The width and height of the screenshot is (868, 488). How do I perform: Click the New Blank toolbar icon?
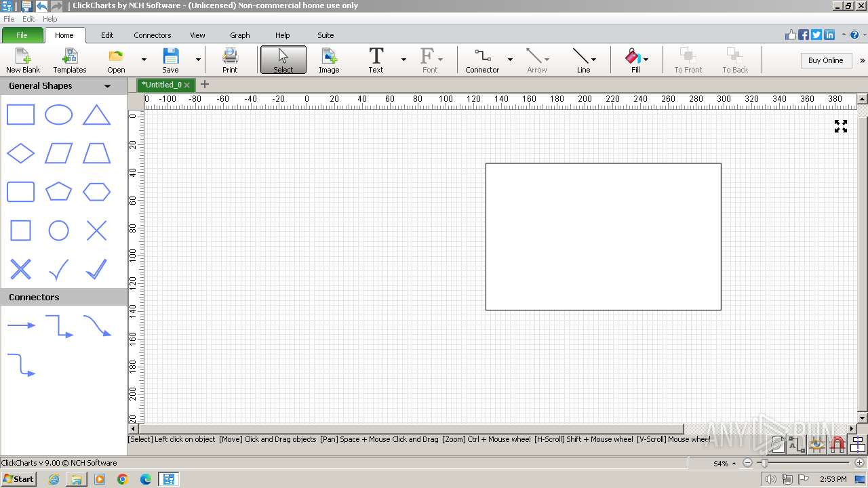23,60
